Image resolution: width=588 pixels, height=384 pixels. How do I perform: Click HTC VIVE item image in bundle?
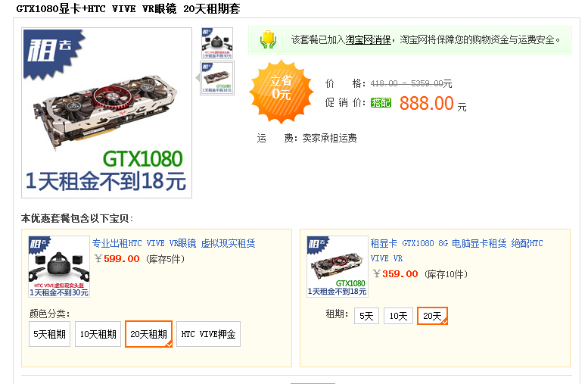(x=59, y=267)
